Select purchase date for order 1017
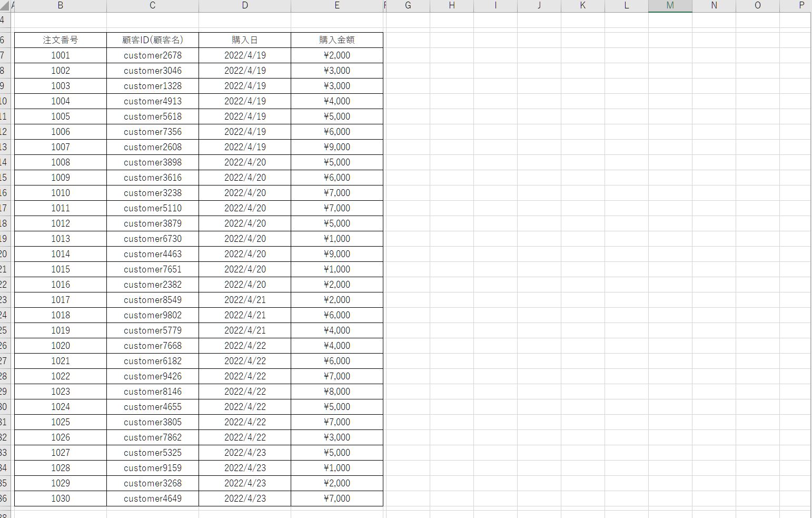Screen dimensions: 812x518 (x=245, y=300)
